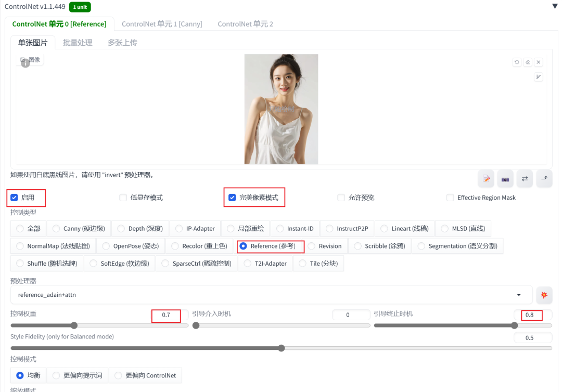Select 更偏向 ControlNet control mode
The height and width of the screenshot is (392, 562).
pyautogui.click(x=145, y=375)
